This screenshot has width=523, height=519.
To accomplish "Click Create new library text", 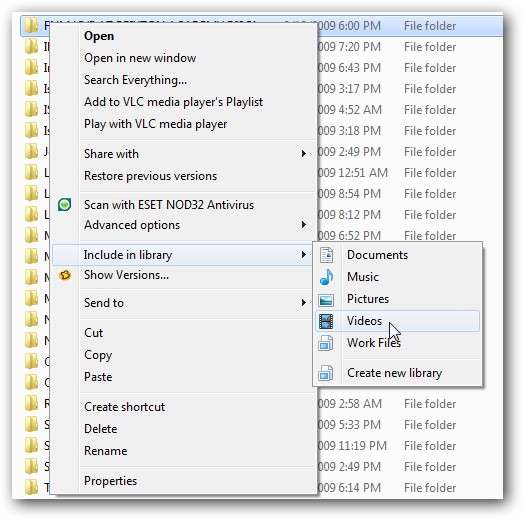I will coord(395,373).
